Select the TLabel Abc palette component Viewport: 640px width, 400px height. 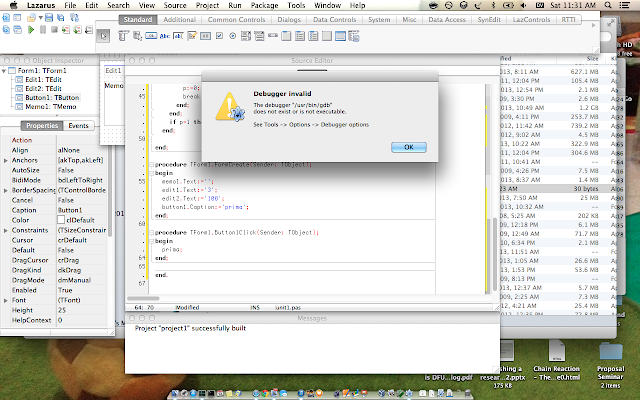(x=164, y=36)
